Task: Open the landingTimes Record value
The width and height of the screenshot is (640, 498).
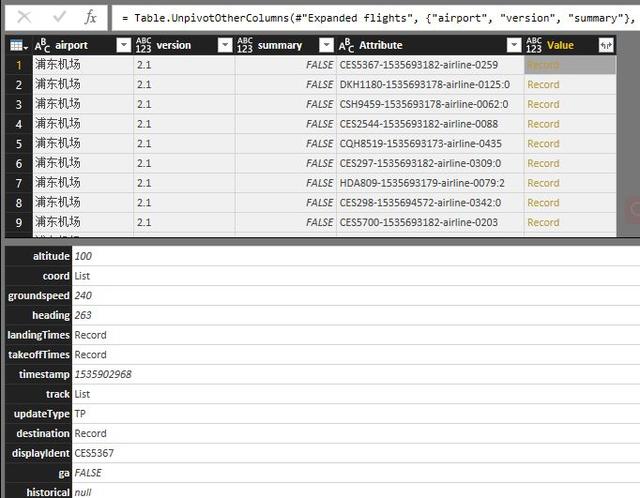Action: click(x=90, y=335)
